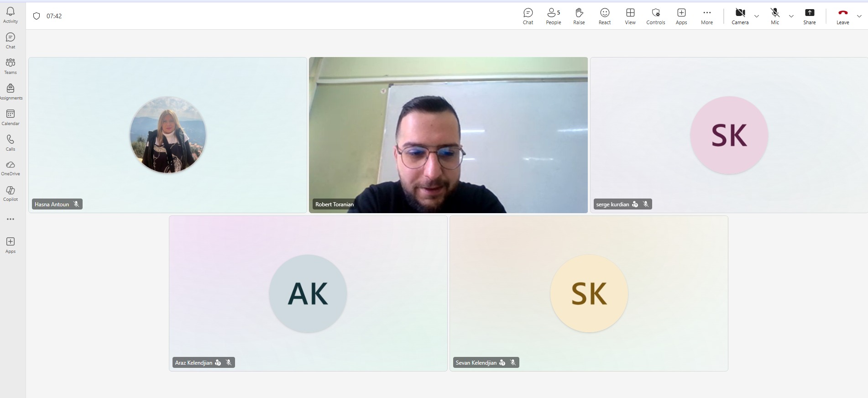Viewport: 868px width, 398px height.
Task: Switch to Teams in the sidebar
Action: 10,66
